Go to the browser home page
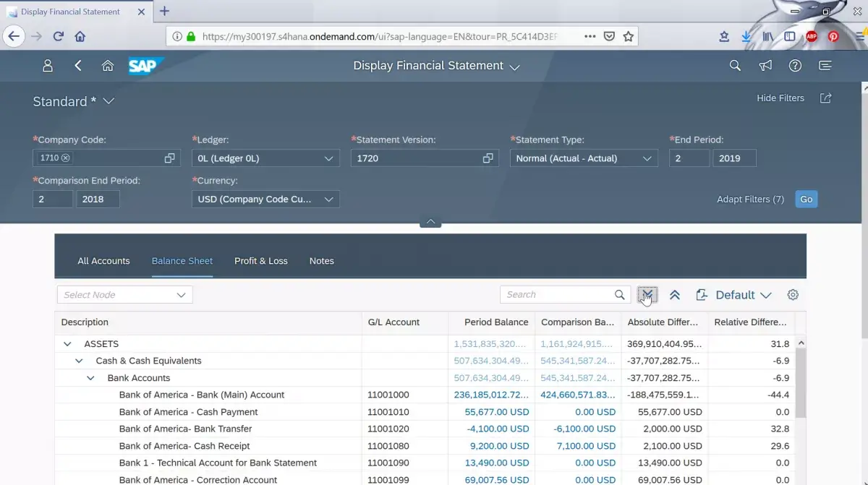 [x=80, y=36]
